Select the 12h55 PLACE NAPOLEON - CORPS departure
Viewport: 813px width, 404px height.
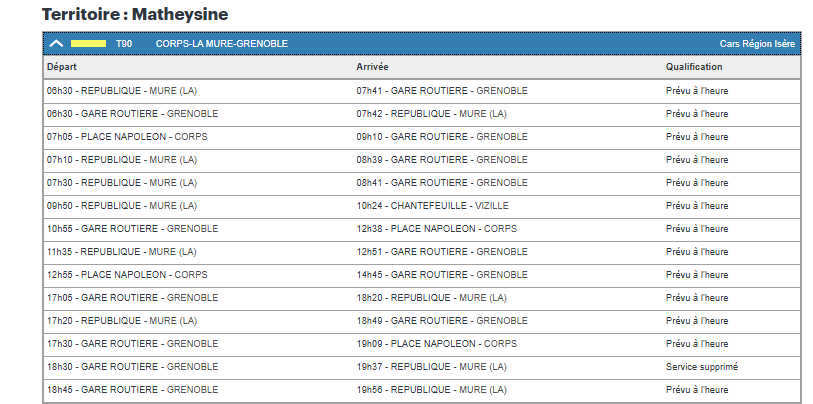point(127,275)
